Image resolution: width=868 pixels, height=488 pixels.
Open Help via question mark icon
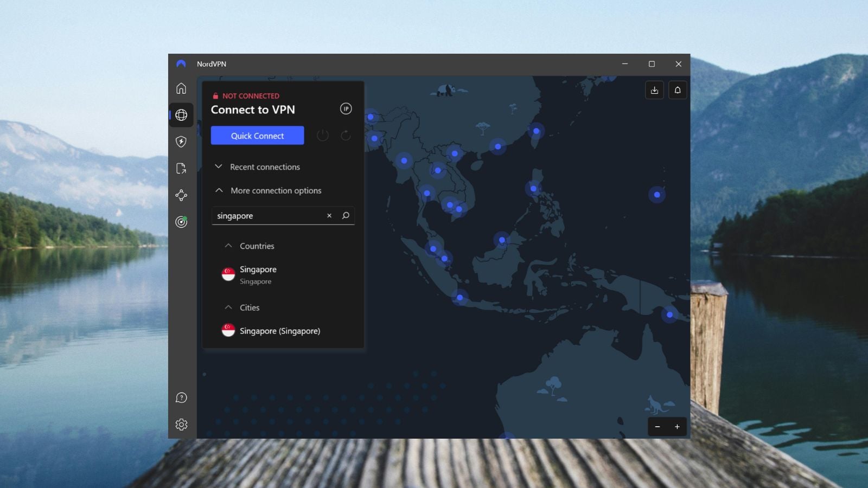pyautogui.click(x=181, y=397)
